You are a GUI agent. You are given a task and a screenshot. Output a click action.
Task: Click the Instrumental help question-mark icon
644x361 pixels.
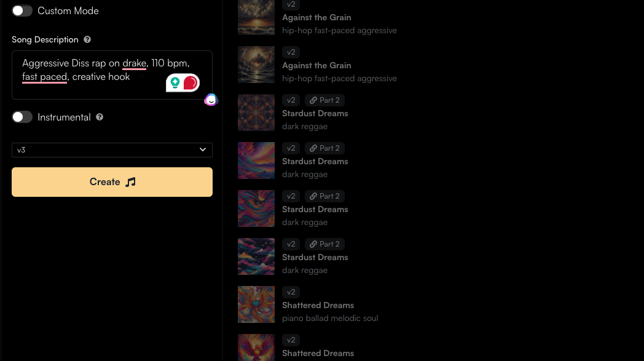[100, 117]
